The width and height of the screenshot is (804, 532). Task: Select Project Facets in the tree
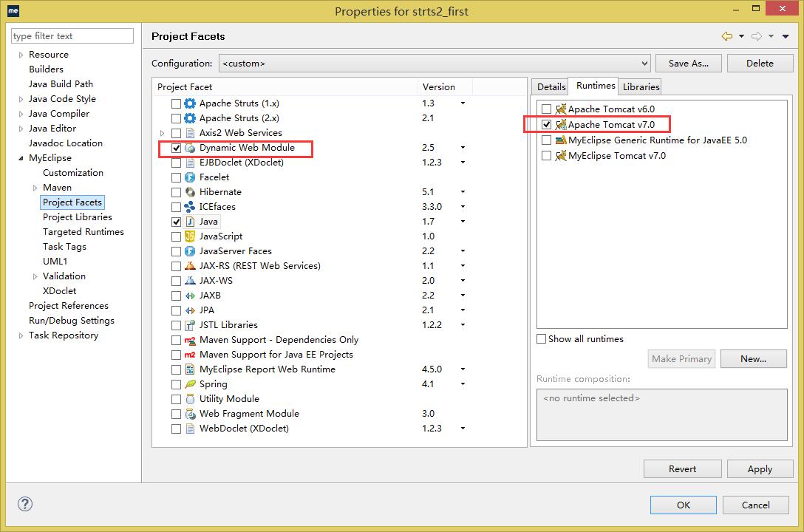[72, 202]
